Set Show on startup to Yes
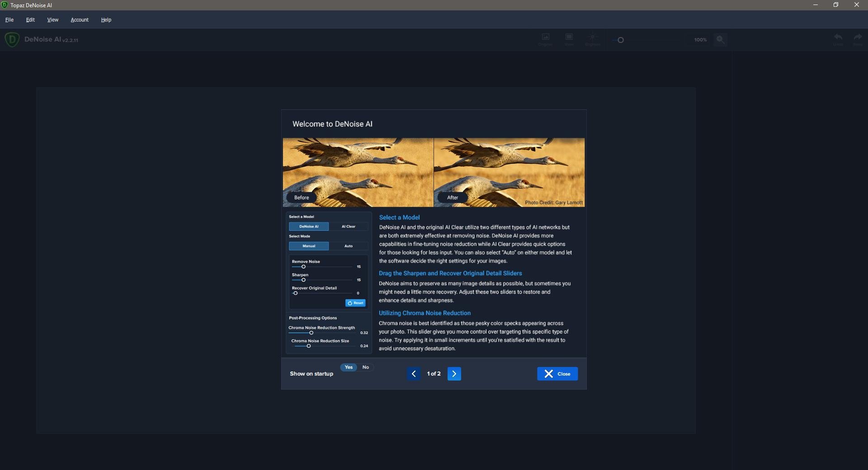This screenshot has width=868, height=470. coord(349,367)
